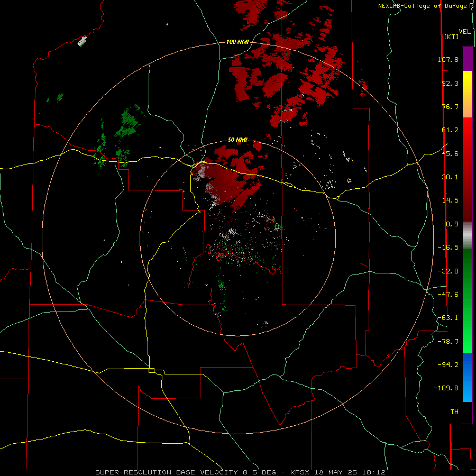
Task: Select the 50 NMI range ring label
Action: [237, 140]
